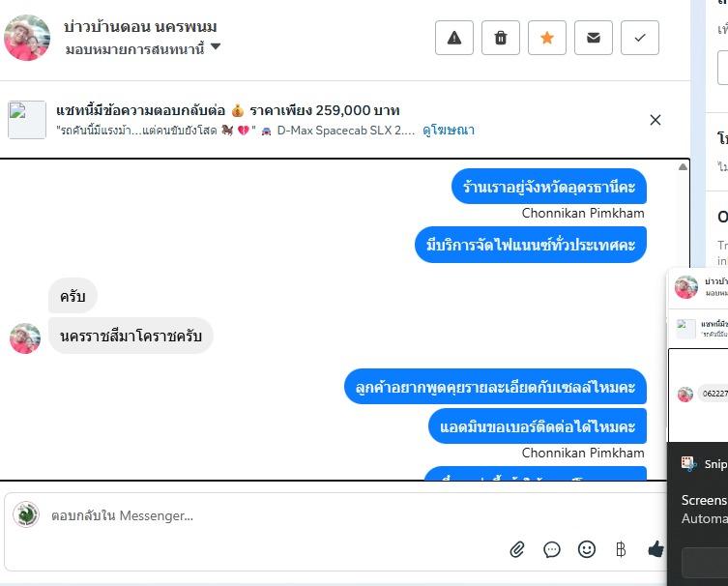Click the page avatar beside reply box
The width and height of the screenshot is (728, 586).
point(26,514)
